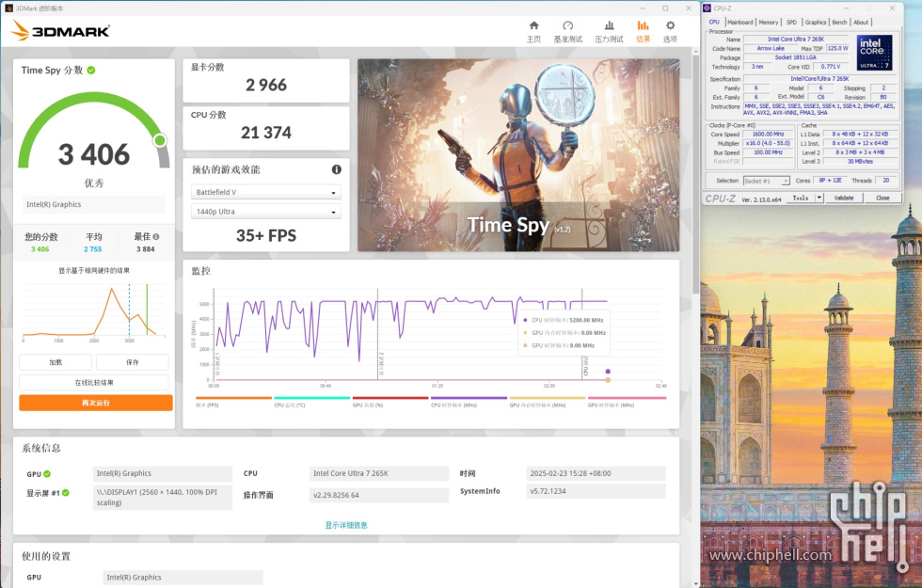Click the Intel Core Ultra 7 logo in CPU-Z

click(875, 53)
